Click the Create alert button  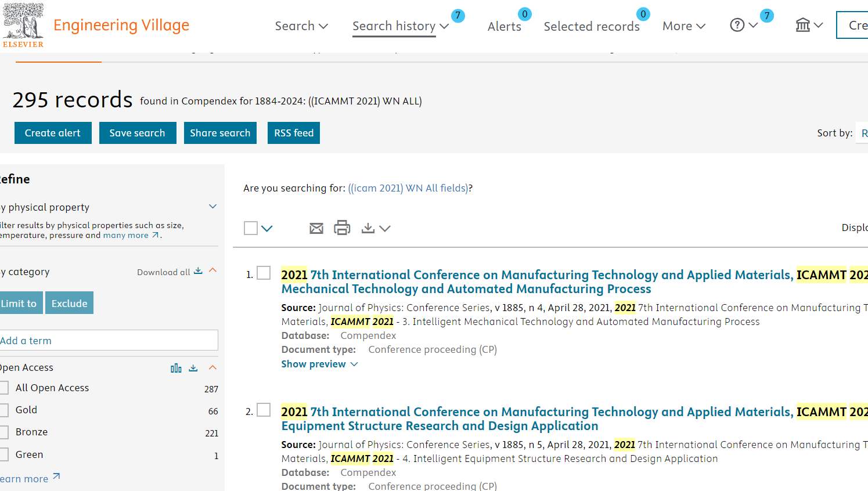click(x=53, y=133)
